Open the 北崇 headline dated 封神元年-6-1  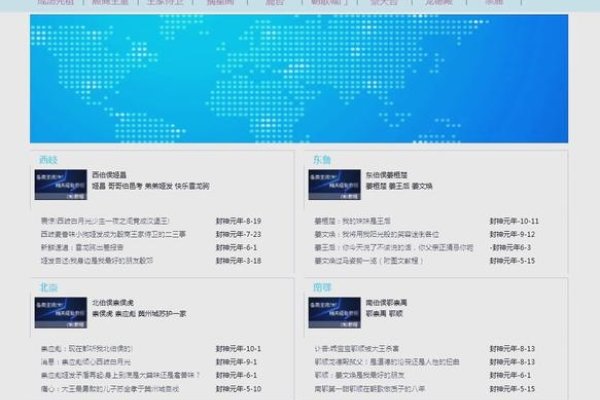coord(121,375)
